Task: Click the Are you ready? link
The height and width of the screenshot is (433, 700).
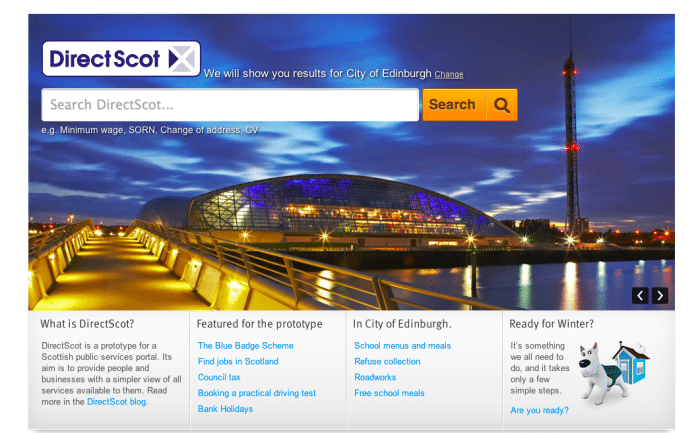Action: pyautogui.click(x=539, y=410)
